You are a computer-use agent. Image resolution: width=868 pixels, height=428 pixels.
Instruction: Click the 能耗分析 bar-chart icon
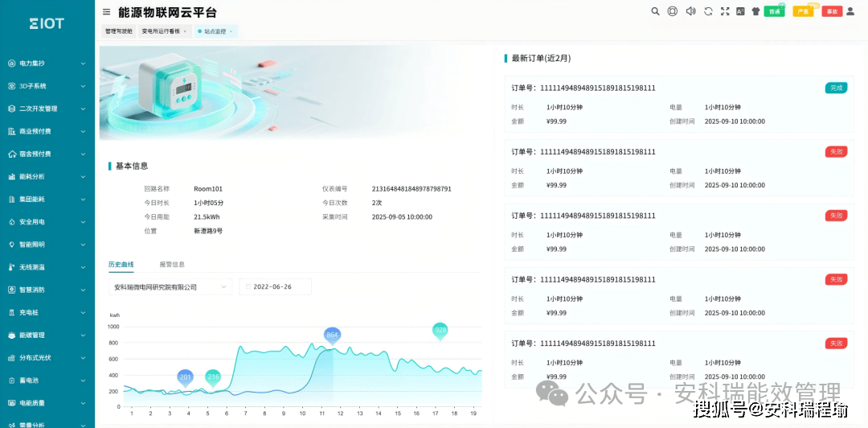click(x=11, y=177)
